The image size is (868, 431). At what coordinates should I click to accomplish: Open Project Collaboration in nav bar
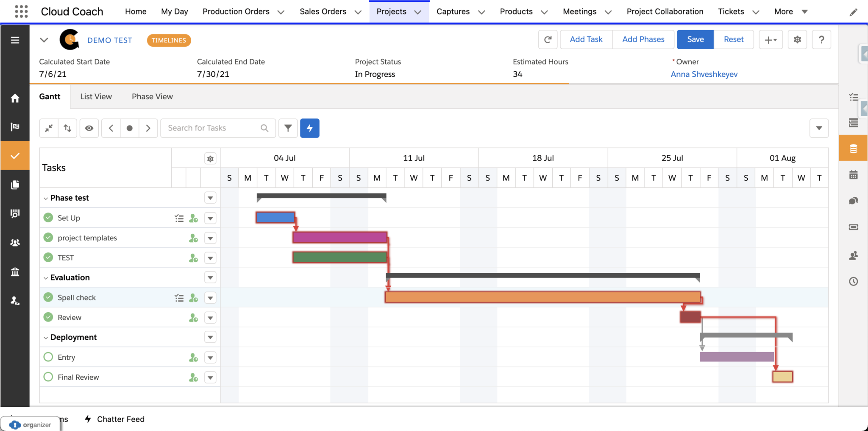(665, 11)
